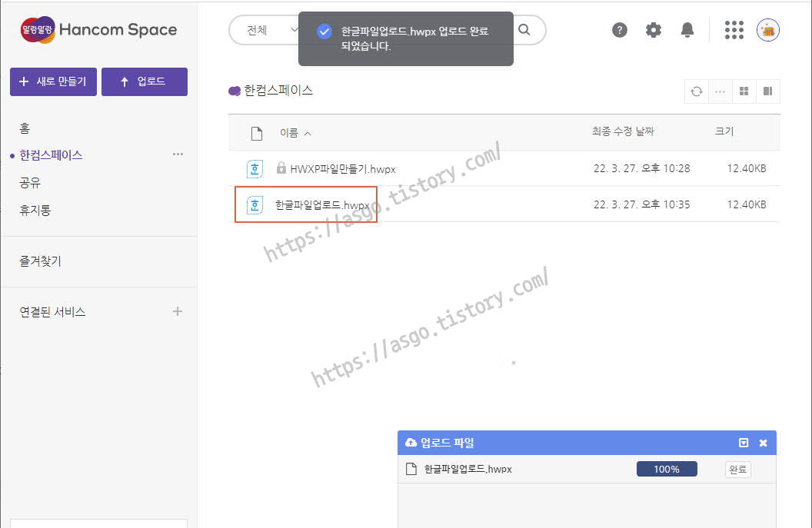Open 즐겨찾기 in sidebar

tap(41, 261)
